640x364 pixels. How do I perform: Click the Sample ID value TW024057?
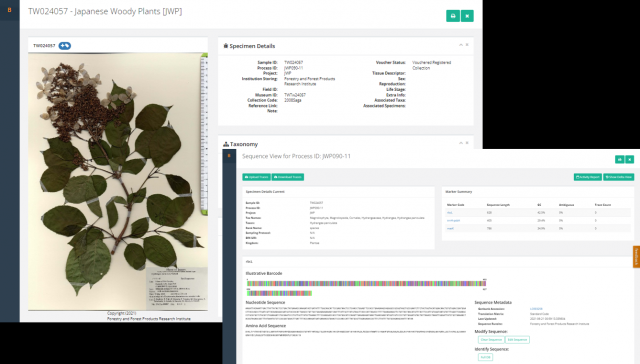pyautogui.click(x=293, y=62)
